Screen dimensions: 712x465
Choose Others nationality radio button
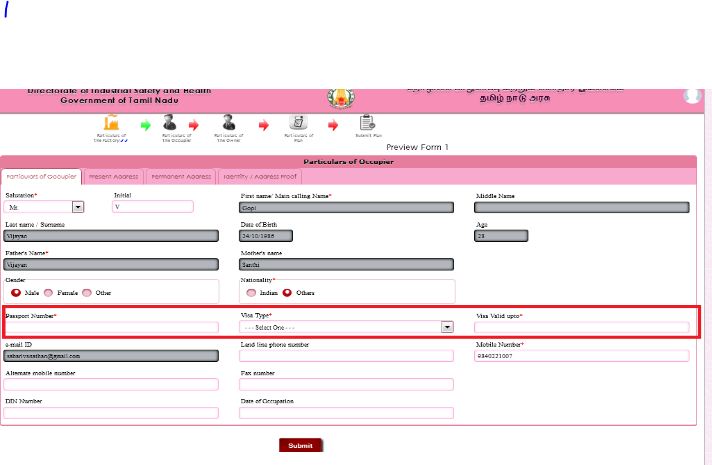pos(287,292)
